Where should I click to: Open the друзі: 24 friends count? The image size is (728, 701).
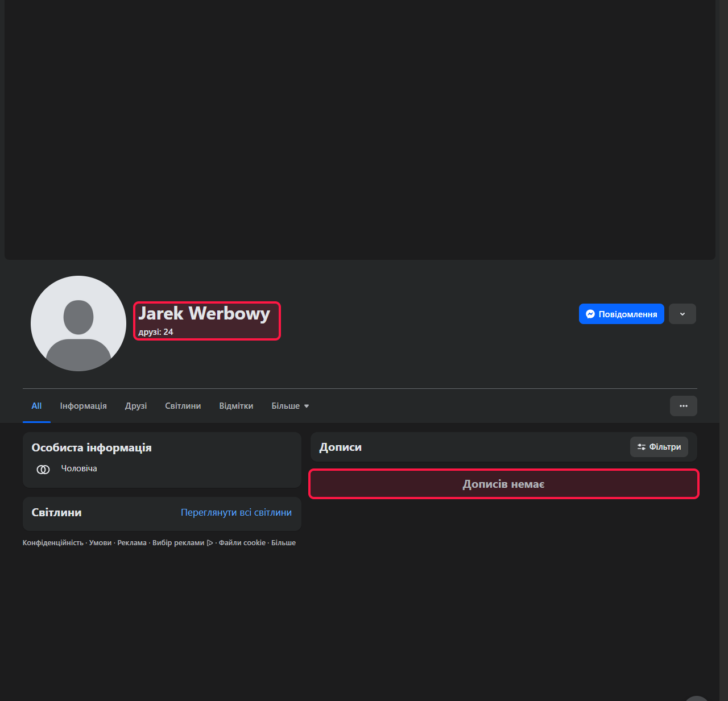(156, 332)
